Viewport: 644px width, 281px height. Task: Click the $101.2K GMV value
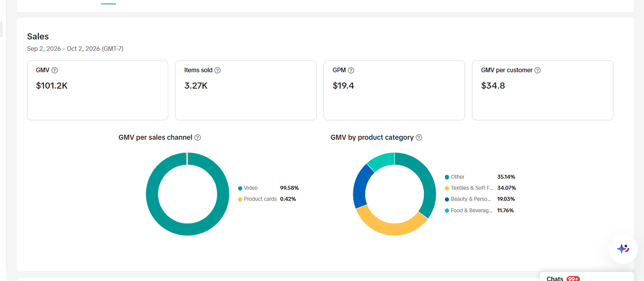coord(52,86)
